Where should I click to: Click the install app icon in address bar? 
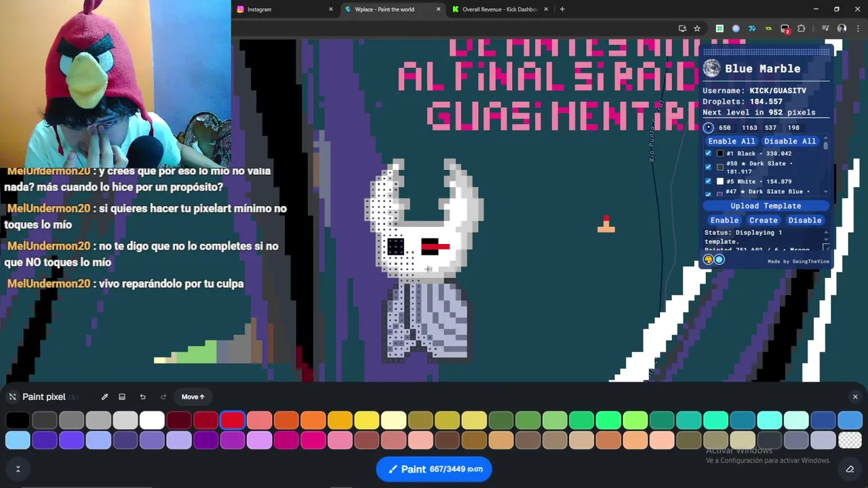coord(682,28)
